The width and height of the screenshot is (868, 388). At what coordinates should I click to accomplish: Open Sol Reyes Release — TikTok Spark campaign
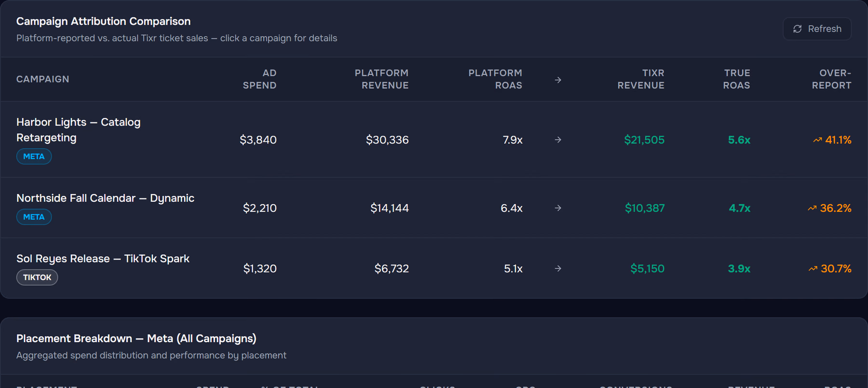click(x=434, y=268)
